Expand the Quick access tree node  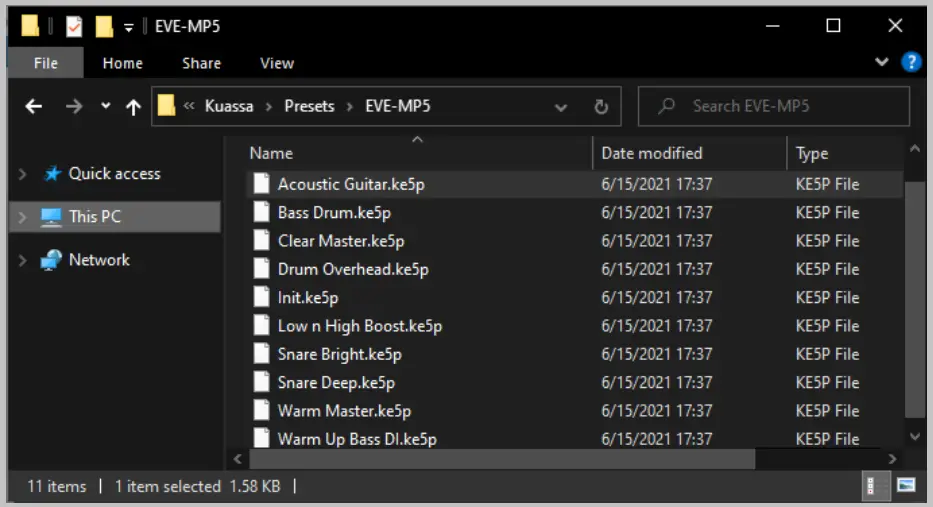point(23,174)
